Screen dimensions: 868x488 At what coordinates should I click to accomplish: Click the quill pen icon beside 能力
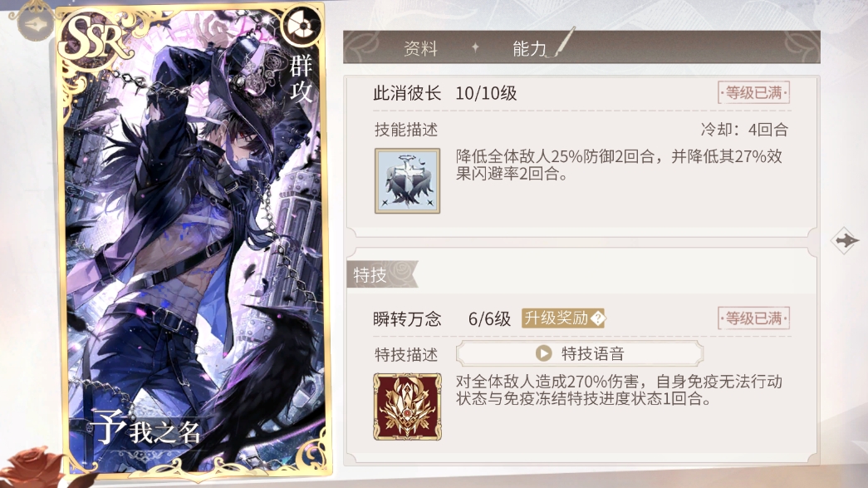click(x=562, y=42)
